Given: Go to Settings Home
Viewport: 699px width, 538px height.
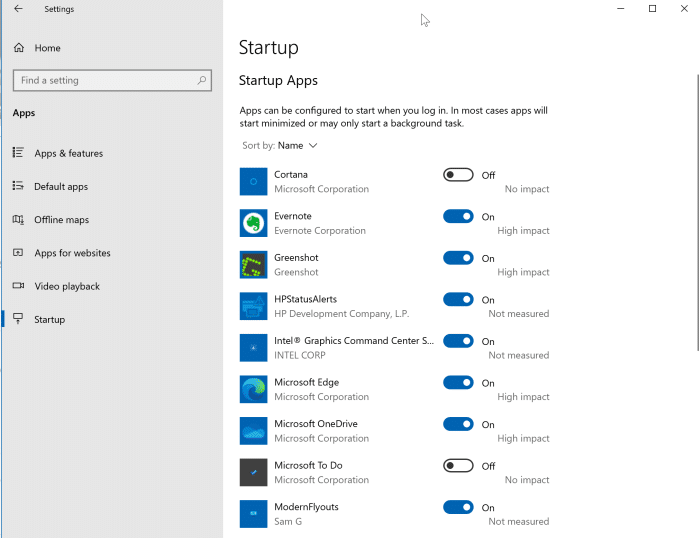Looking at the screenshot, I should point(47,48).
